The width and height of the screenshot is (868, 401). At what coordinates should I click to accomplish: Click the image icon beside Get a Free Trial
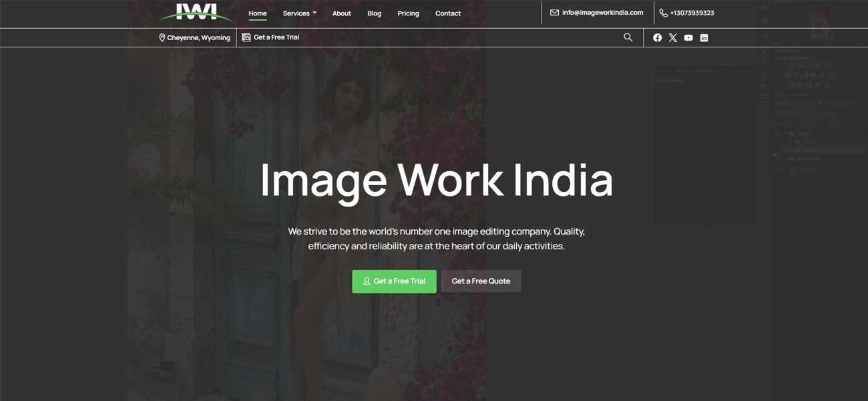(x=246, y=37)
